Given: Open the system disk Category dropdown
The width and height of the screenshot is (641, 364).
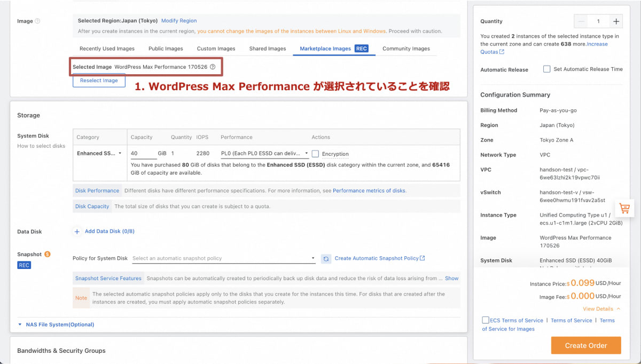Looking at the screenshot, I should click(99, 153).
